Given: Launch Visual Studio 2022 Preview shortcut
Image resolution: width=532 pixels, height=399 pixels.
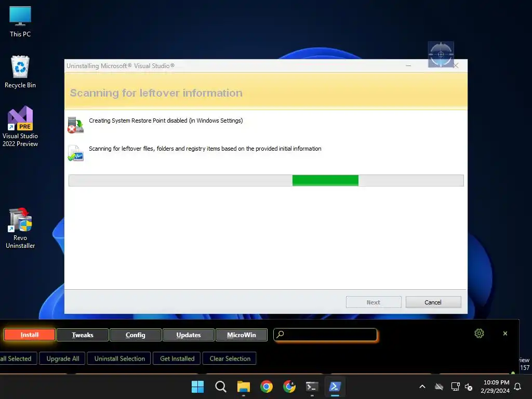Looking at the screenshot, I should 20,127.
